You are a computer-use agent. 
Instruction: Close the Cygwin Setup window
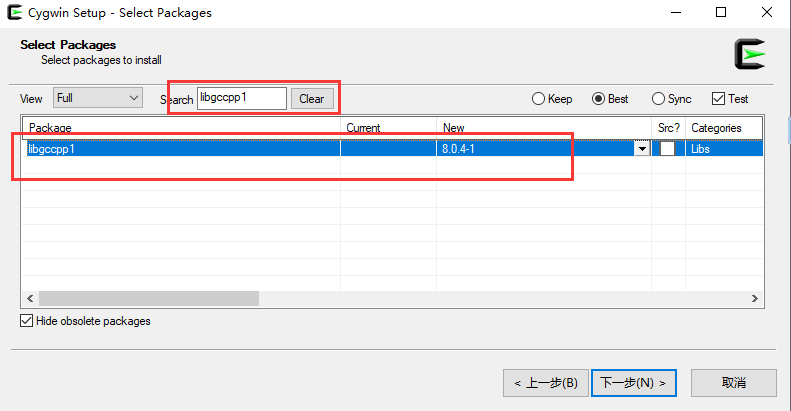(767, 13)
